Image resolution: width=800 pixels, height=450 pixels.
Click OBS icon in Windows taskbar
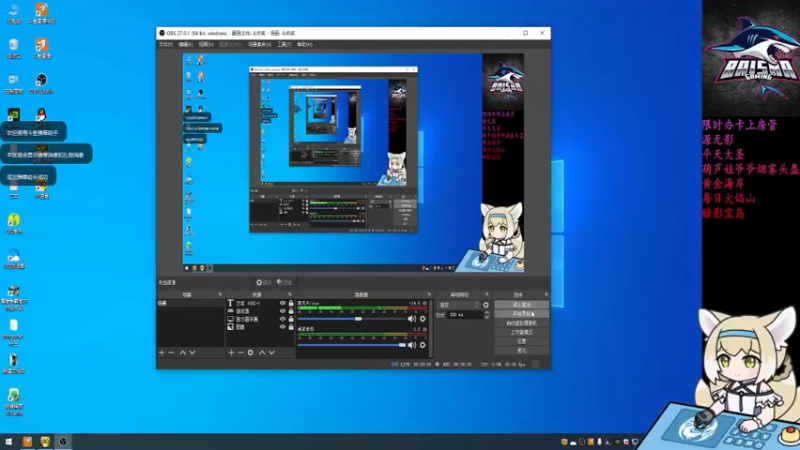point(63,441)
